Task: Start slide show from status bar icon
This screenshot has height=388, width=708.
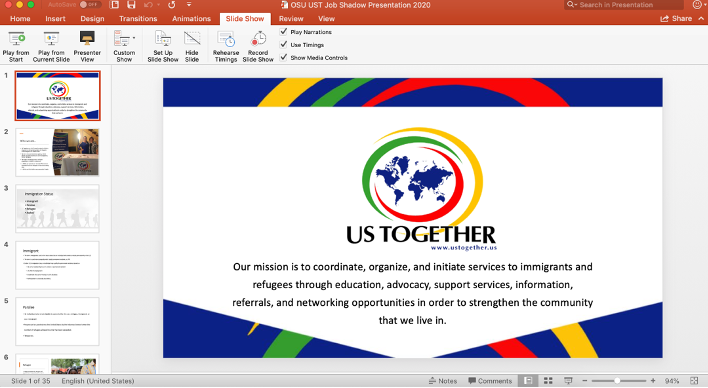Action: pos(568,381)
